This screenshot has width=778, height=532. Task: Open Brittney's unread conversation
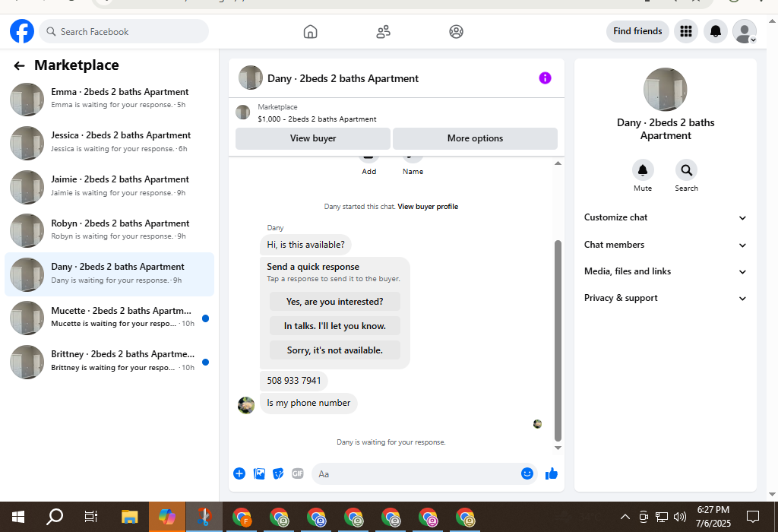tap(109, 362)
